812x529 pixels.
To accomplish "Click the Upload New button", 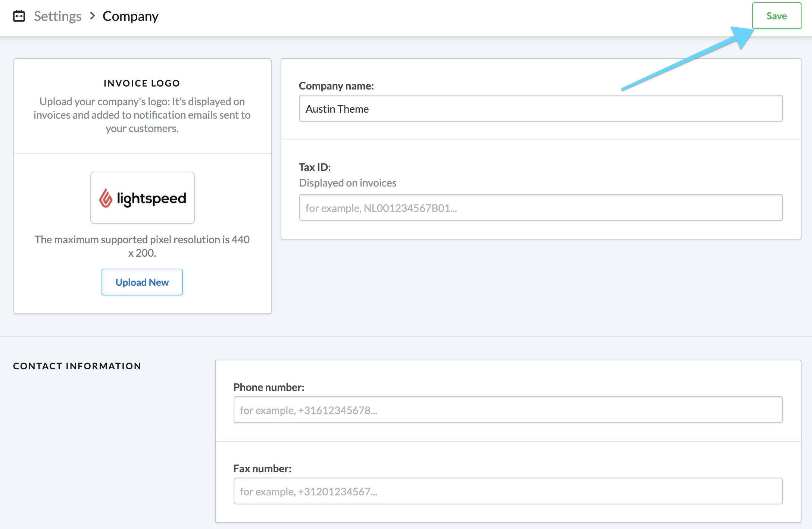I will (x=142, y=282).
